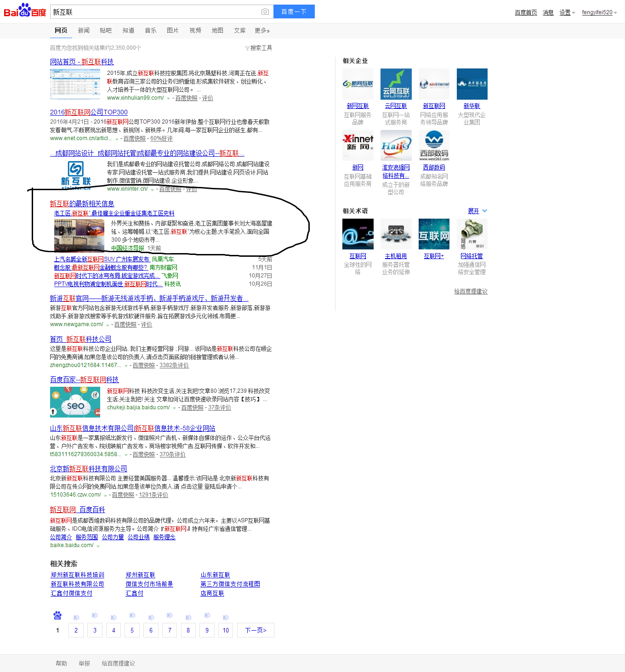Image resolution: width=625 pixels, height=672 pixels.
Task: Open 百度快照 for www.xinhulian99.com result
Action: coord(186,98)
